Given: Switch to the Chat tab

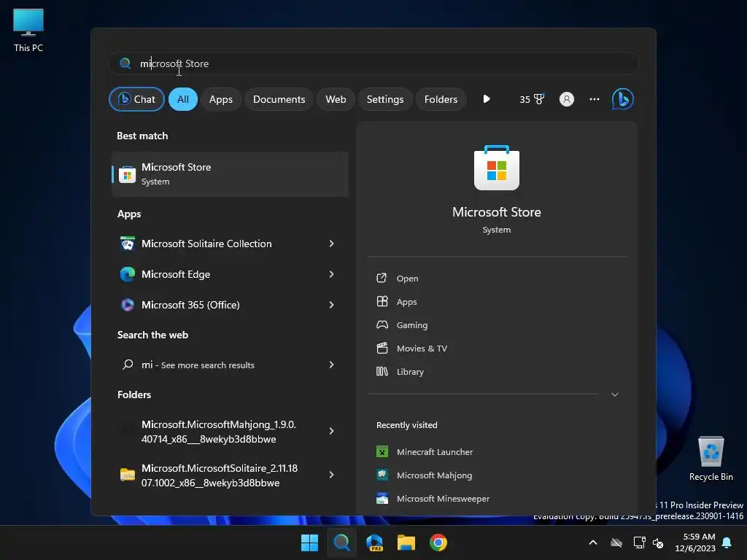Looking at the screenshot, I should [x=136, y=99].
